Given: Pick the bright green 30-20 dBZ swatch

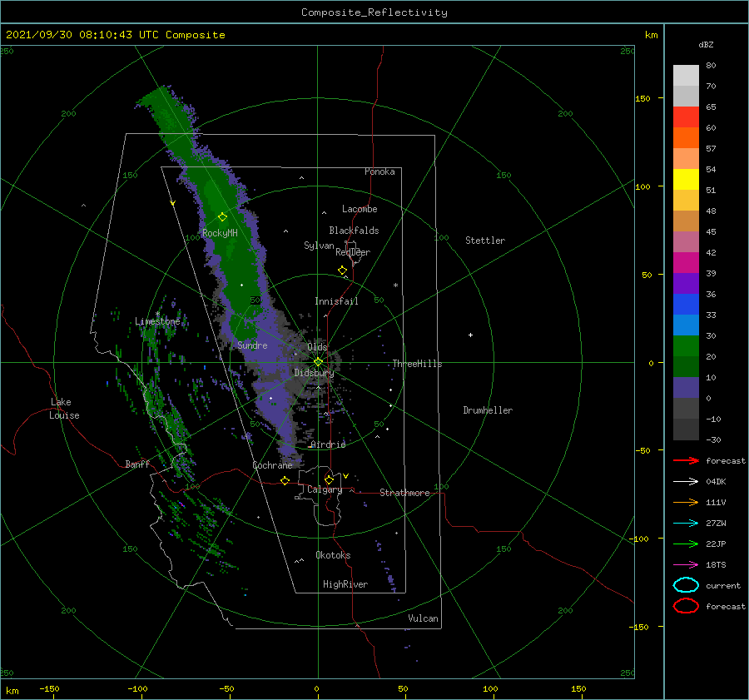Looking at the screenshot, I should point(686,346).
